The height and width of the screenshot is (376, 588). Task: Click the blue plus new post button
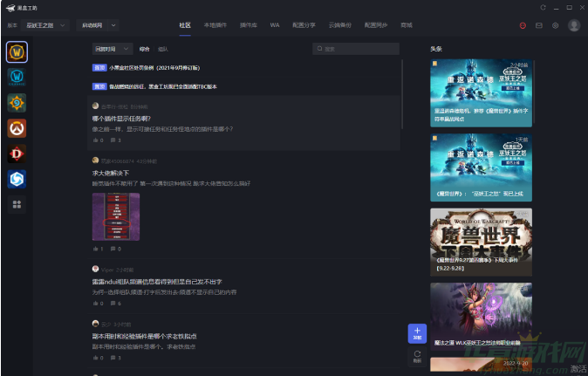pyautogui.click(x=417, y=333)
